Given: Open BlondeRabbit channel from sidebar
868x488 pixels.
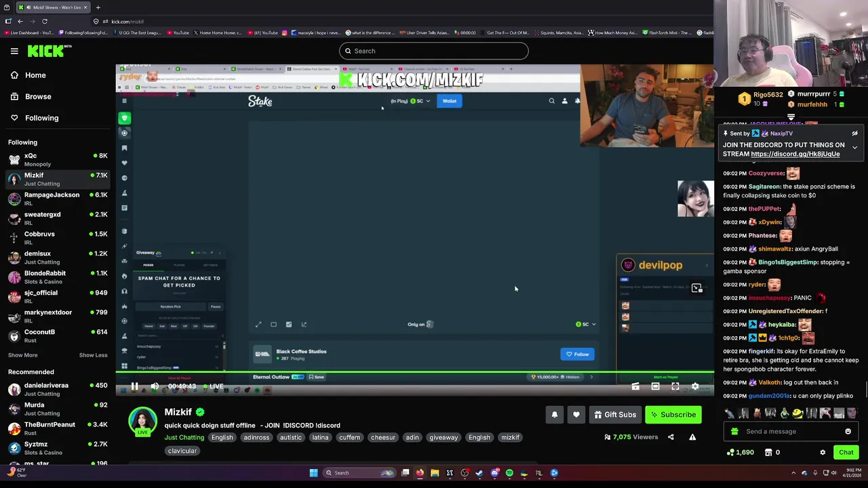Looking at the screenshot, I should (x=58, y=277).
